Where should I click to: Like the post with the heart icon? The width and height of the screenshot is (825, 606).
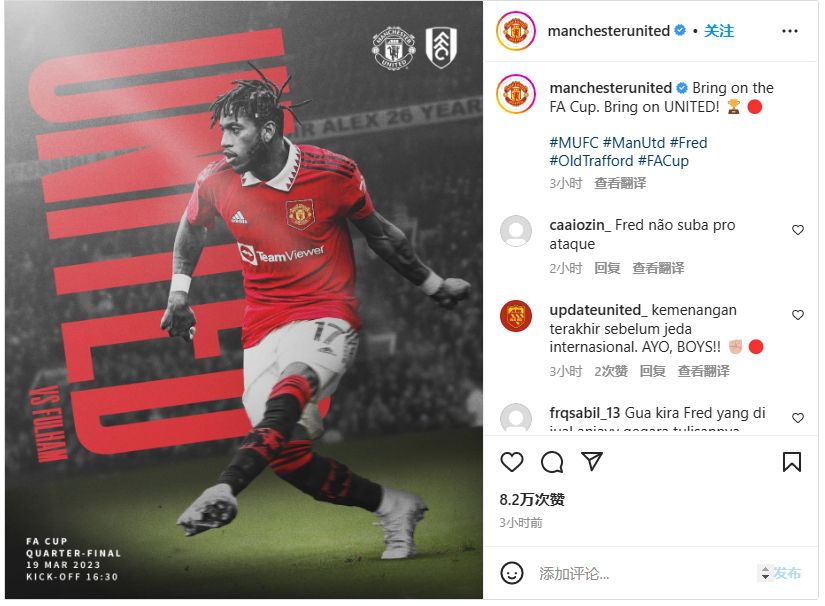511,462
